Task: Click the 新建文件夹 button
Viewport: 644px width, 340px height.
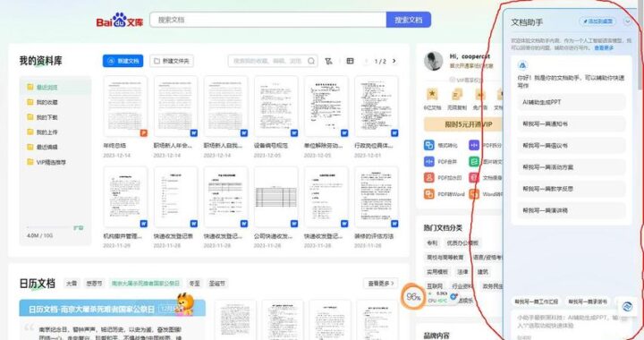Action: 171,61
